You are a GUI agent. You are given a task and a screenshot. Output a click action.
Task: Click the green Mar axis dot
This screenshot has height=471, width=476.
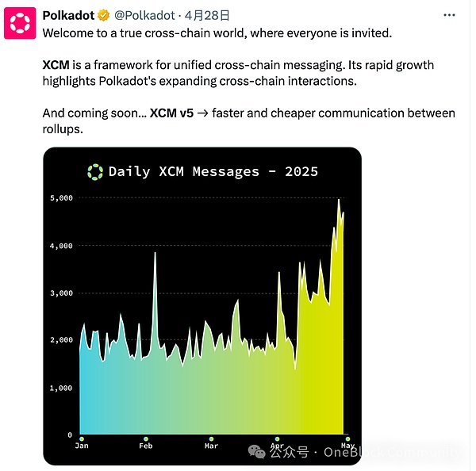point(211,438)
